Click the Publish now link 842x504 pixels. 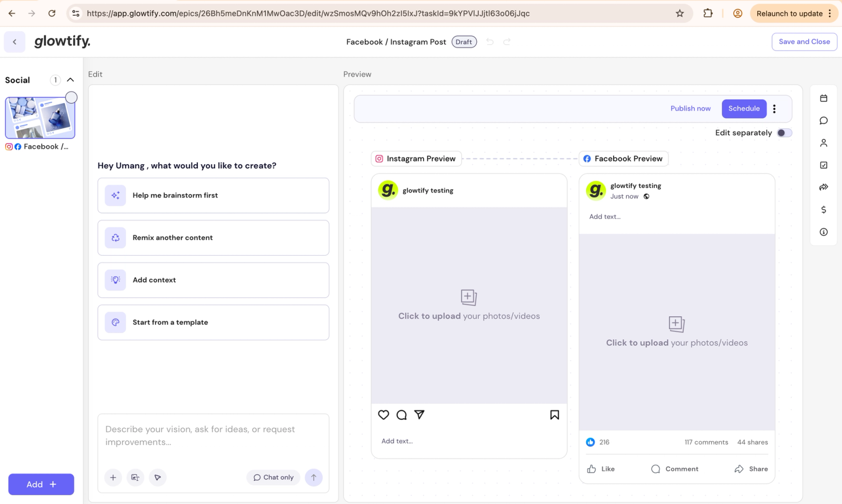point(690,109)
